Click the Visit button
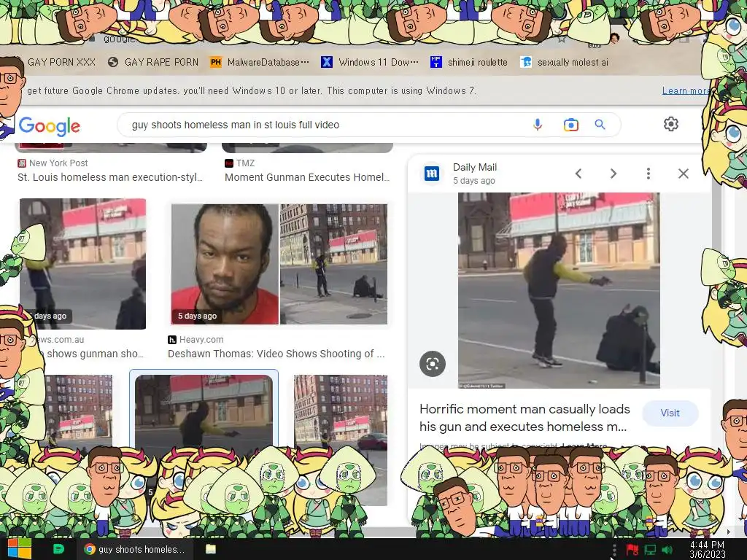747x560 pixels. [670, 413]
